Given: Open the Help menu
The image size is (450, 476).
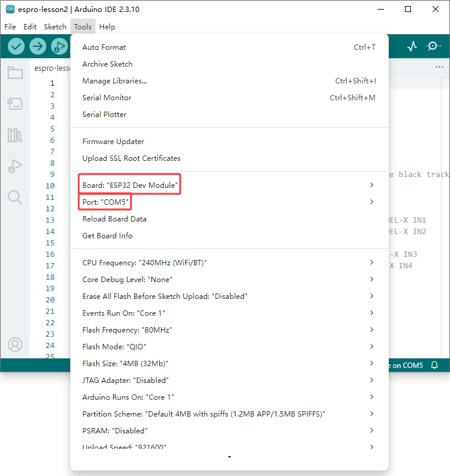Looking at the screenshot, I should [x=107, y=27].
